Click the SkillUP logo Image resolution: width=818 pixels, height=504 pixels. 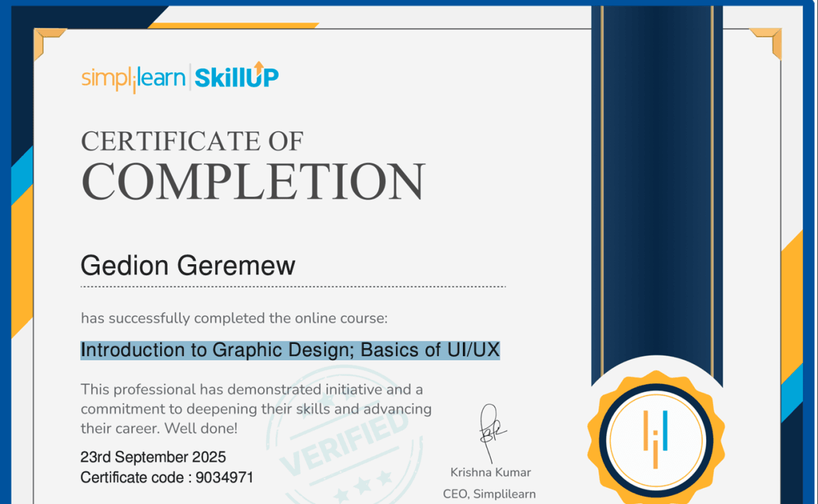[x=237, y=77]
